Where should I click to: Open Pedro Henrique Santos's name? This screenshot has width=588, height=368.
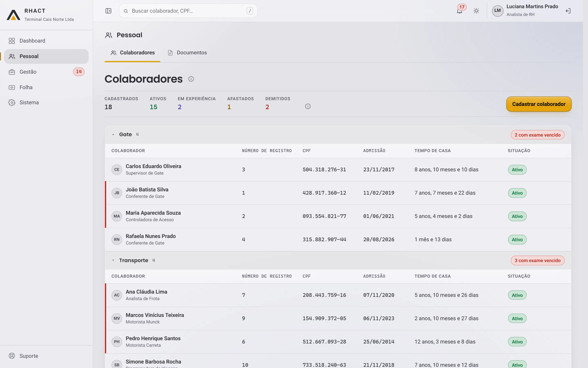(153, 338)
